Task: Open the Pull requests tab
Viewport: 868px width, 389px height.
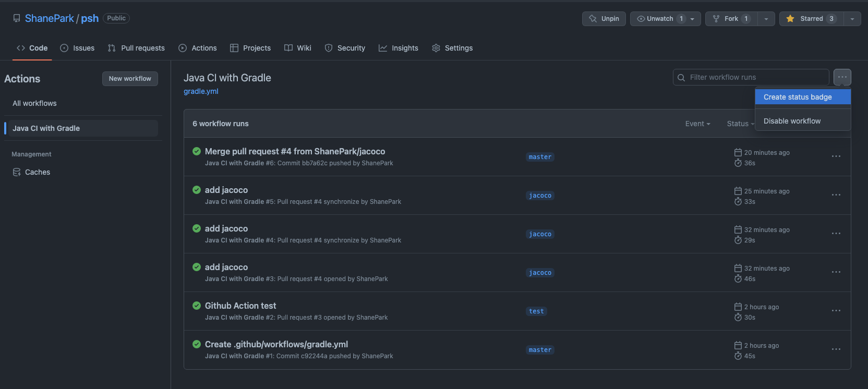Action: coord(136,48)
